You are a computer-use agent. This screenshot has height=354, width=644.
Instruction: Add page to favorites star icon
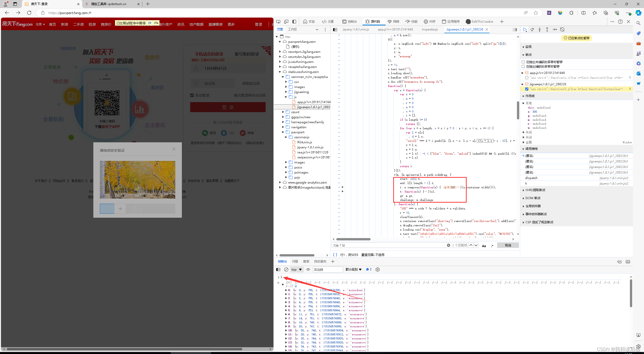[536, 13]
